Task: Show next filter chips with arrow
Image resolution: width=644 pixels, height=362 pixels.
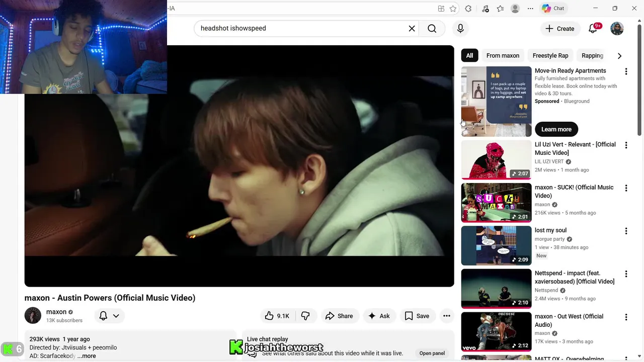Action: tap(619, 56)
